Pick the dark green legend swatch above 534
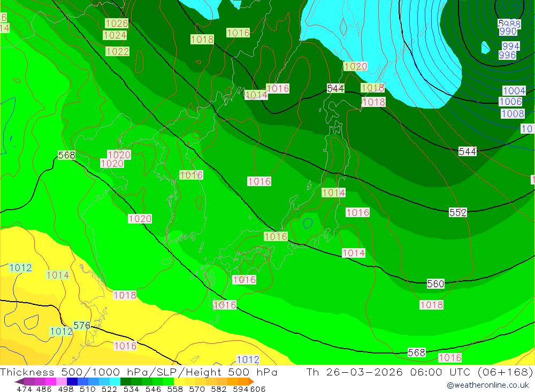 (126, 381)
